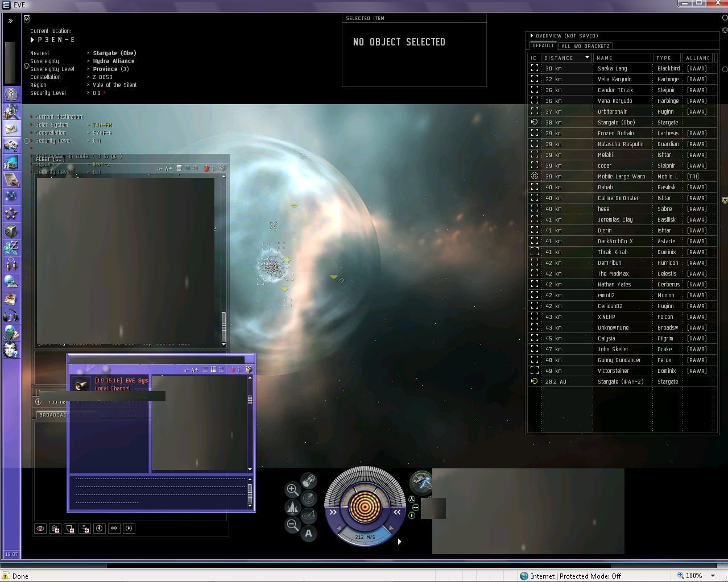The height and width of the screenshot is (582, 728).
Task: Click the zoom in magnifier on HUD
Action: click(292, 489)
